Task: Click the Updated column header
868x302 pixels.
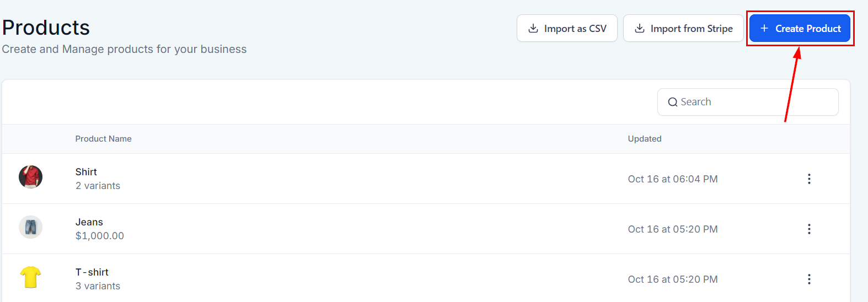Action: 644,139
